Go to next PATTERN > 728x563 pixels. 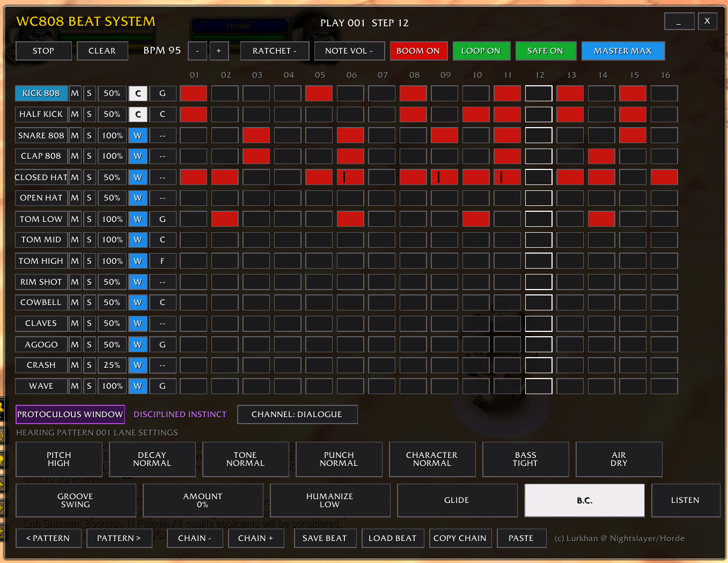(x=119, y=538)
